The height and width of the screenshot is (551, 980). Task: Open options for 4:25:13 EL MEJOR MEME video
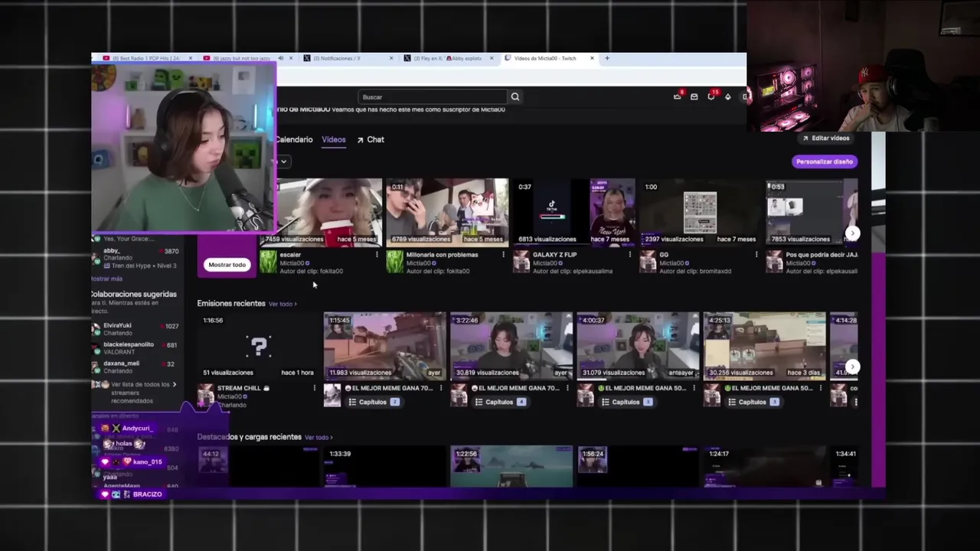click(x=820, y=388)
